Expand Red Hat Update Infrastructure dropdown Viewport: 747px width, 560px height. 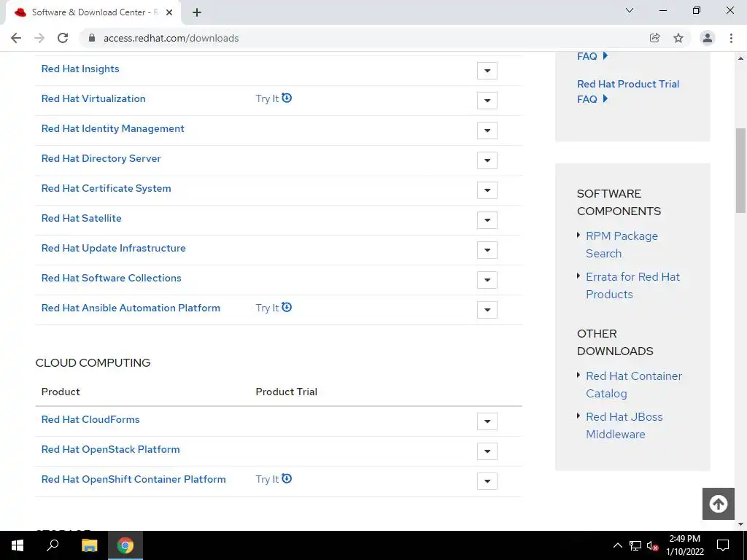click(487, 250)
